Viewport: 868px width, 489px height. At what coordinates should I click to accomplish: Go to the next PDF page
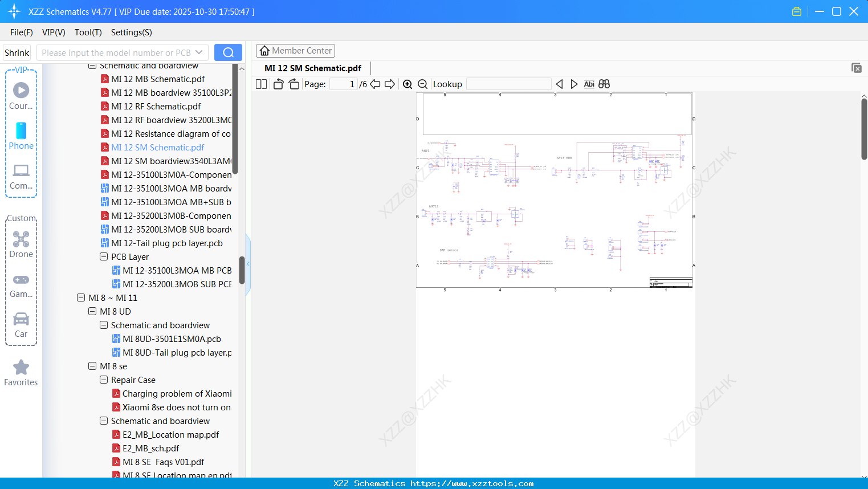pos(390,84)
